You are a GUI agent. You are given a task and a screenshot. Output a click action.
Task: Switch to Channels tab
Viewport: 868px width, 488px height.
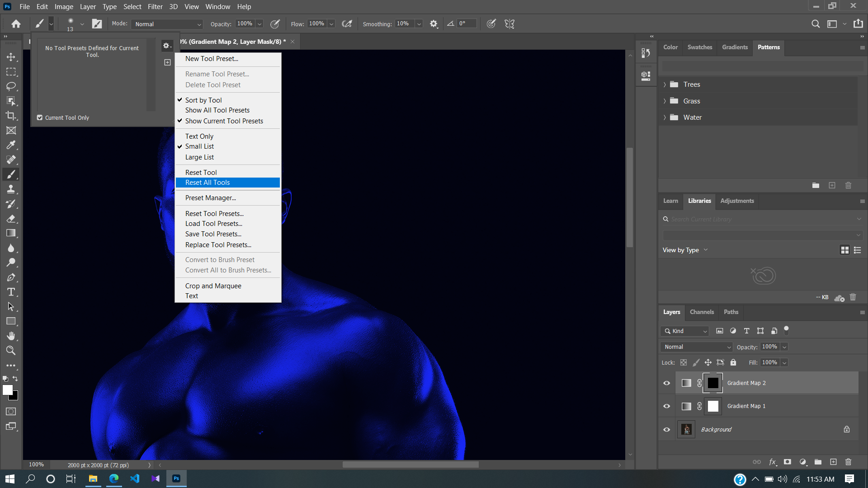[702, 311]
